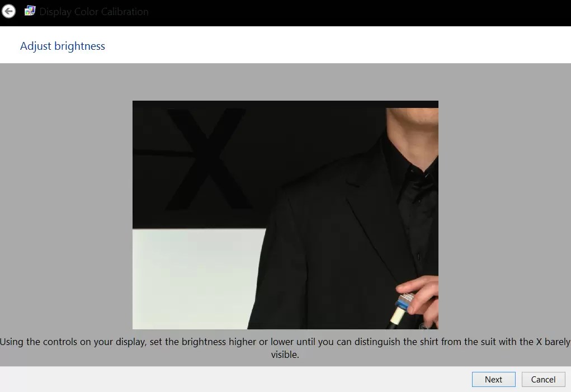Click the 'Adjust brightness' heading
571x392 pixels.
63,46
